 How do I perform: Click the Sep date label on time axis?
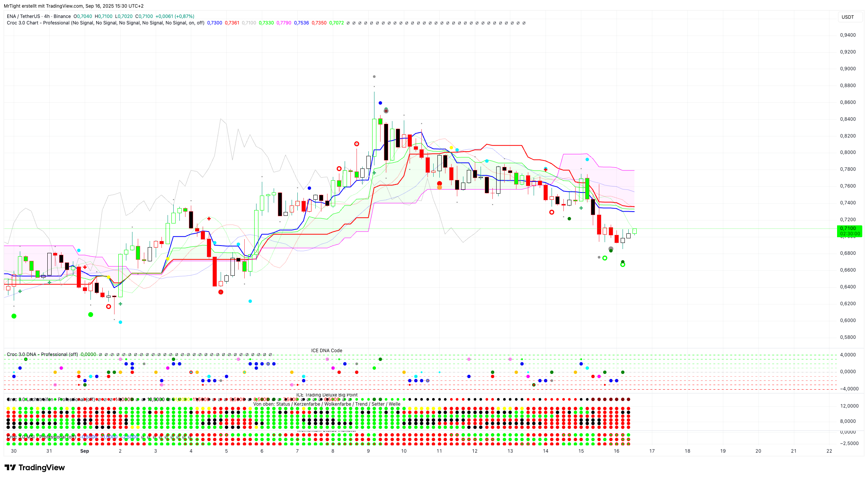pyautogui.click(x=84, y=451)
